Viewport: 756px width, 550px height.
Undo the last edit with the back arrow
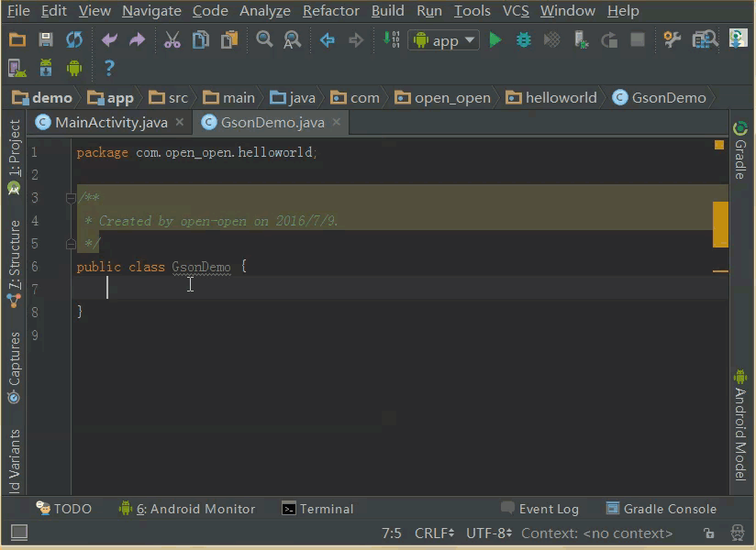click(108, 38)
